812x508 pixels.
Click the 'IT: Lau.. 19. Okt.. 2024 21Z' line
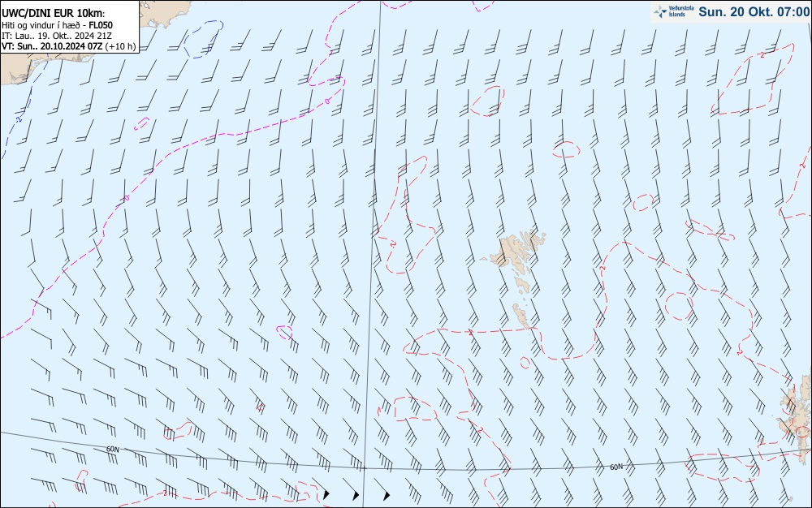point(57,36)
